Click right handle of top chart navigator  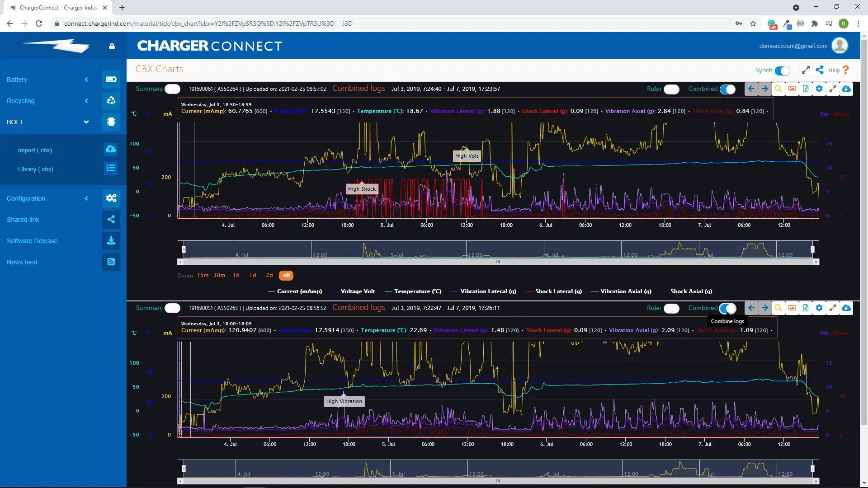pyautogui.click(x=812, y=249)
